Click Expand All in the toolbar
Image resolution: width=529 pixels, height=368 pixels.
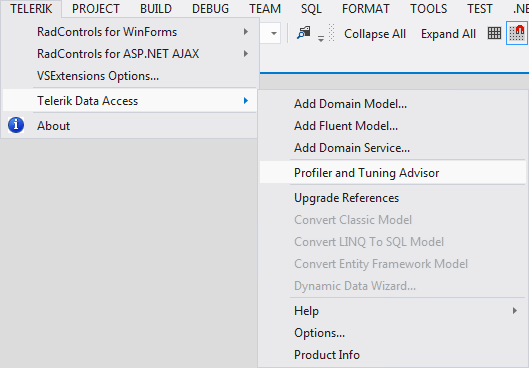pyautogui.click(x=448, y=34)
